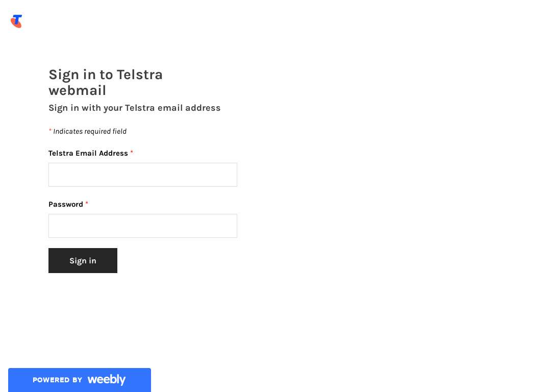This screenshot has width=551, height=392.
Task: Click the asterisk before Indicates required field
Action: (50, 131)
